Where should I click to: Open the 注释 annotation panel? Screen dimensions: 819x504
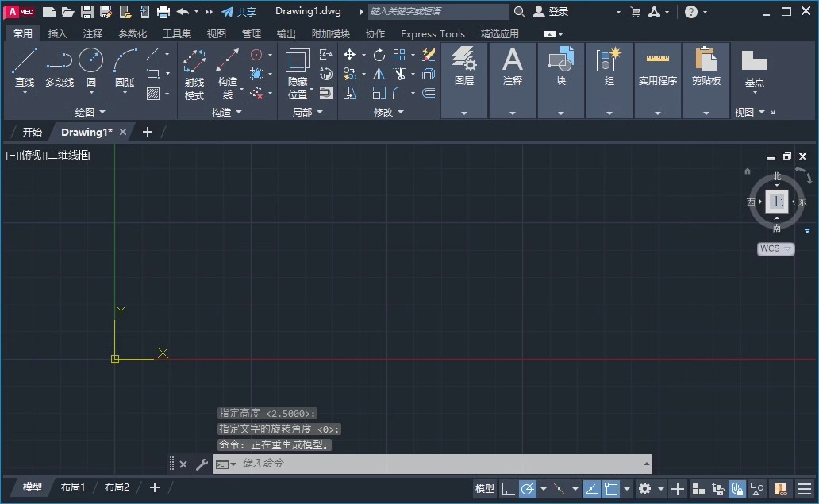point(513,80)
